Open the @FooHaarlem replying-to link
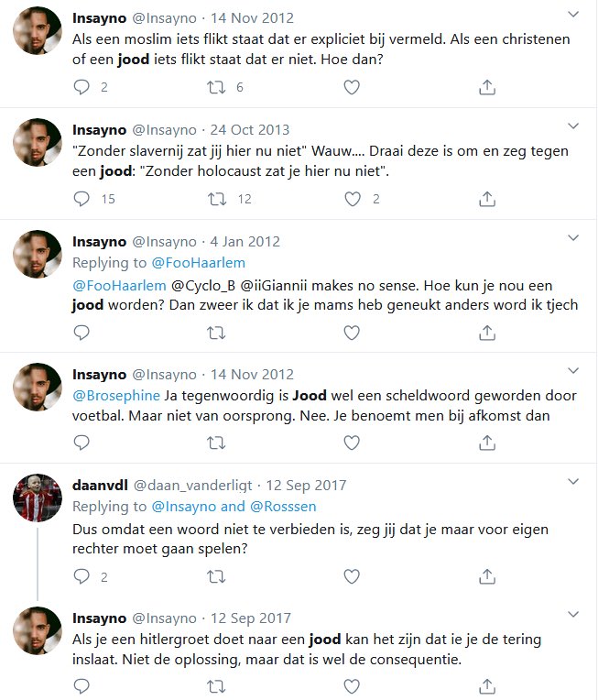Screen dimensions: 598x700 190,263
